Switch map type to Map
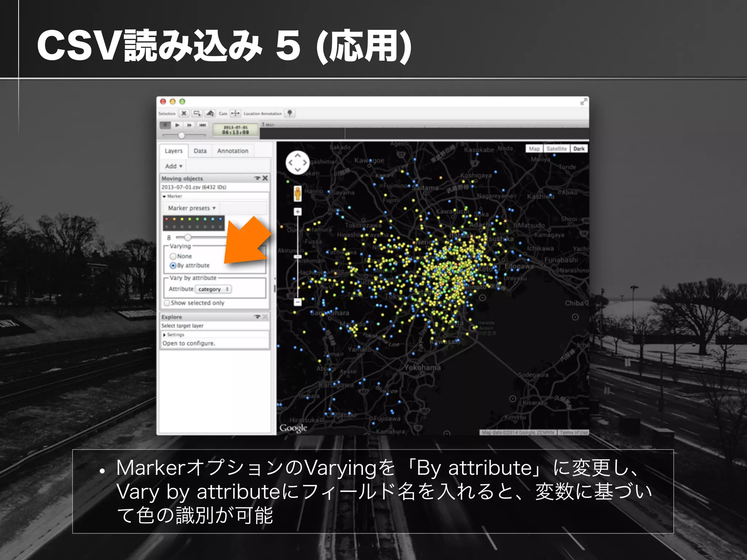 (534, 149)
